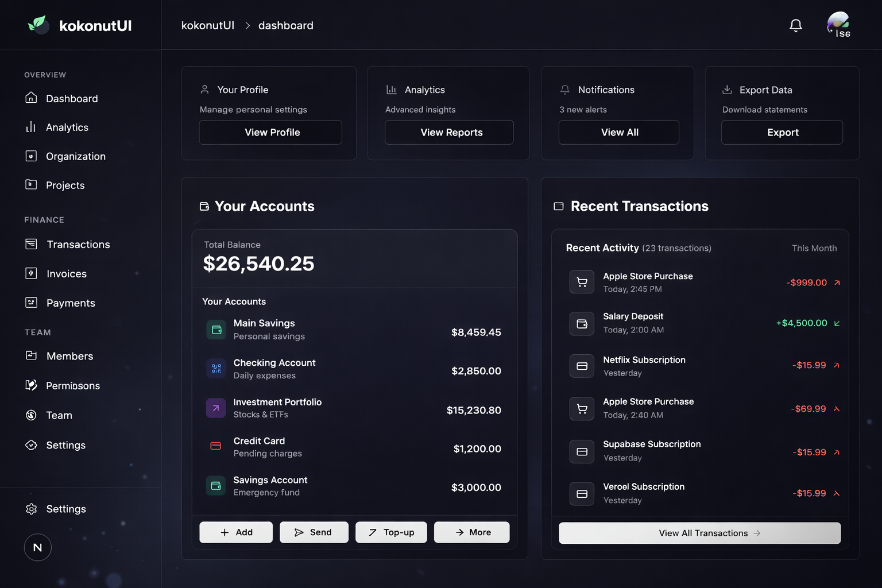The height and width of the screenshot is (588, 882).
Task: Click the Investment Portfolio arrow icon
Action: [x=216, y=408]
